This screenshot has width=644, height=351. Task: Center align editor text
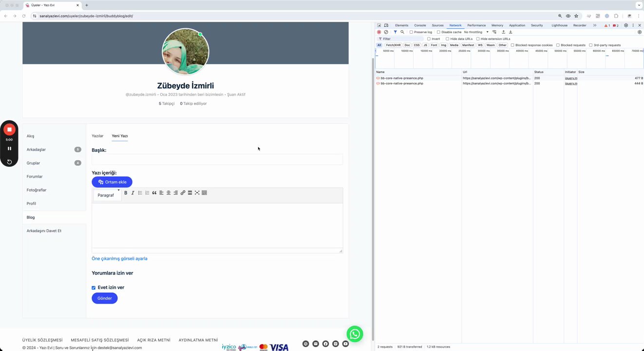169,193
